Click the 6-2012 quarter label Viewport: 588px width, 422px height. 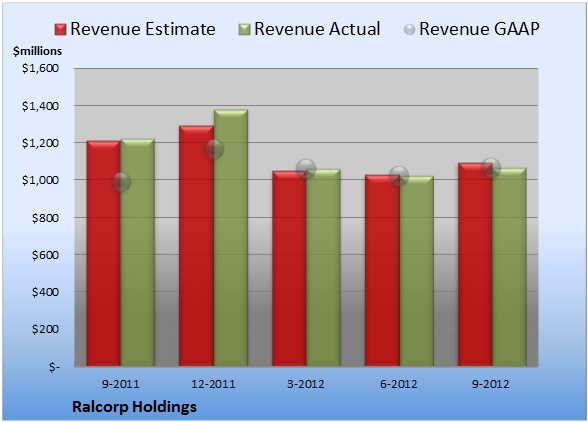click(399, 384)
